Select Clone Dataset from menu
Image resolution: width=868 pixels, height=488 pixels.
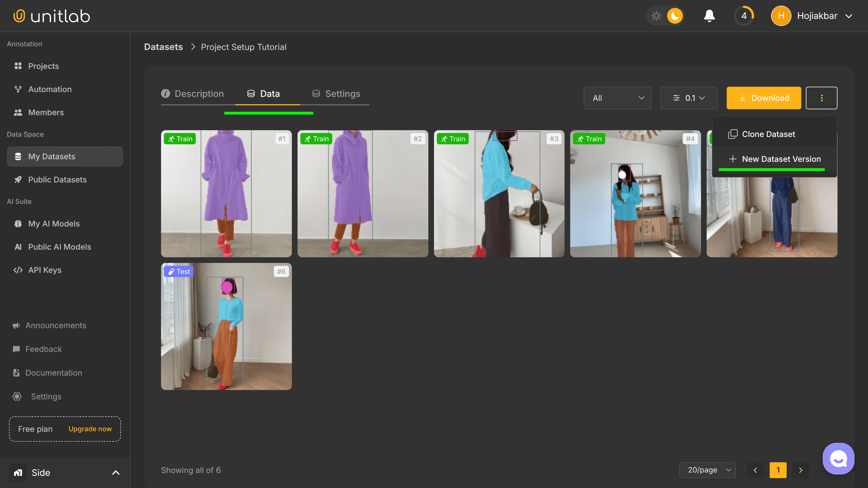(768, 134)
